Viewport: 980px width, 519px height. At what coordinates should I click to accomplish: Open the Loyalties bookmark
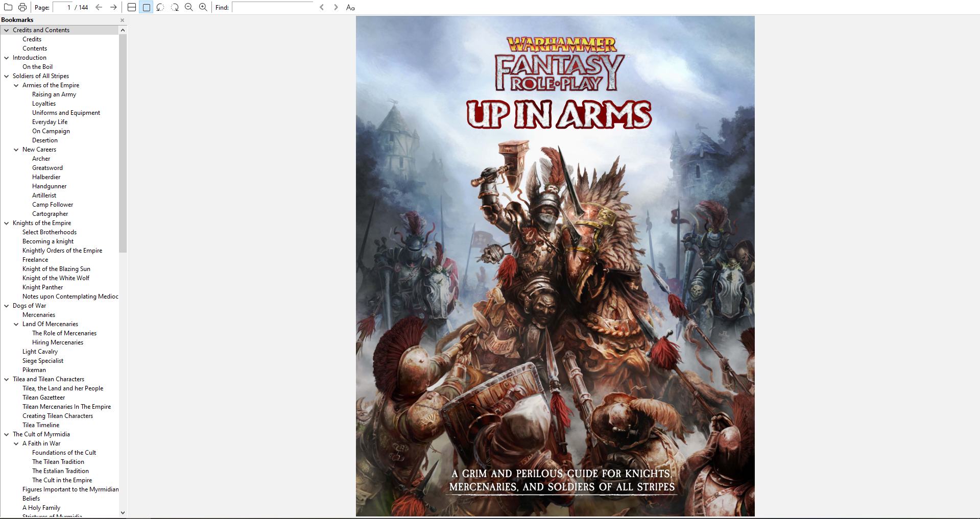pos(44,104)
